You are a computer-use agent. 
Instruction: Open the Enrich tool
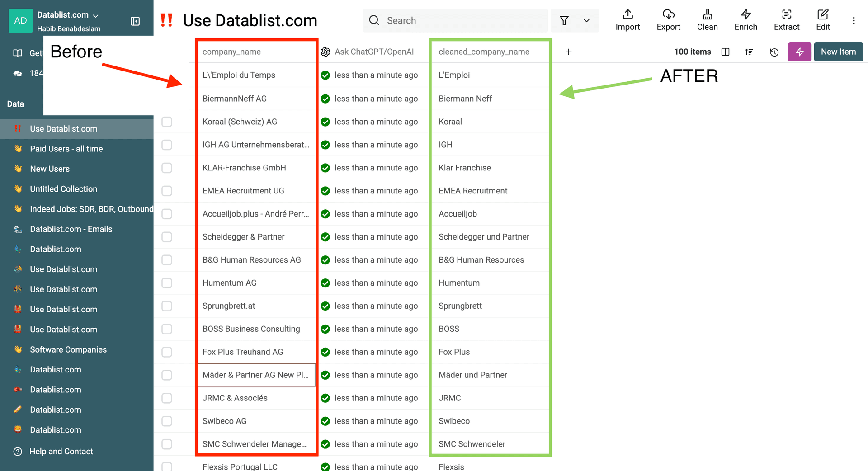point(745,20)
